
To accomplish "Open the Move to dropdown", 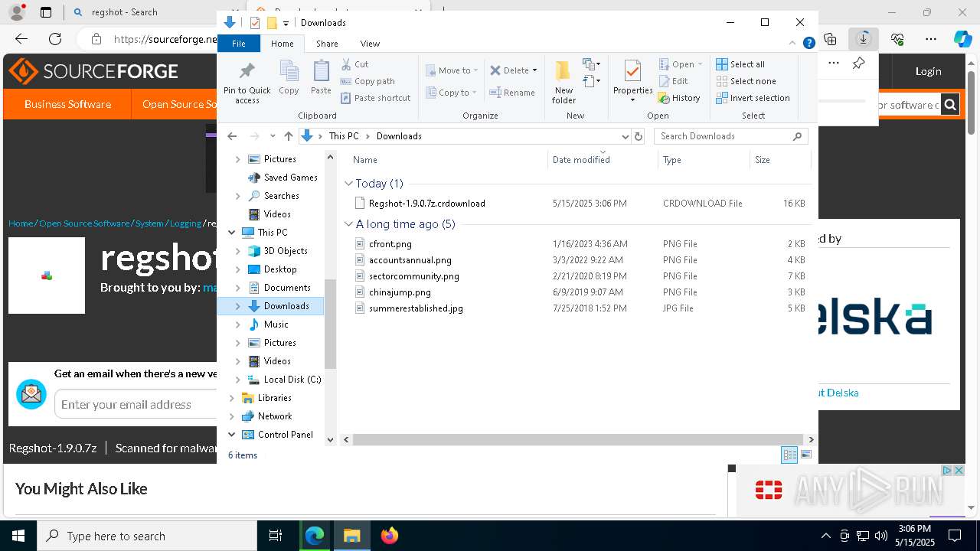I will click(x=452, y=70).
